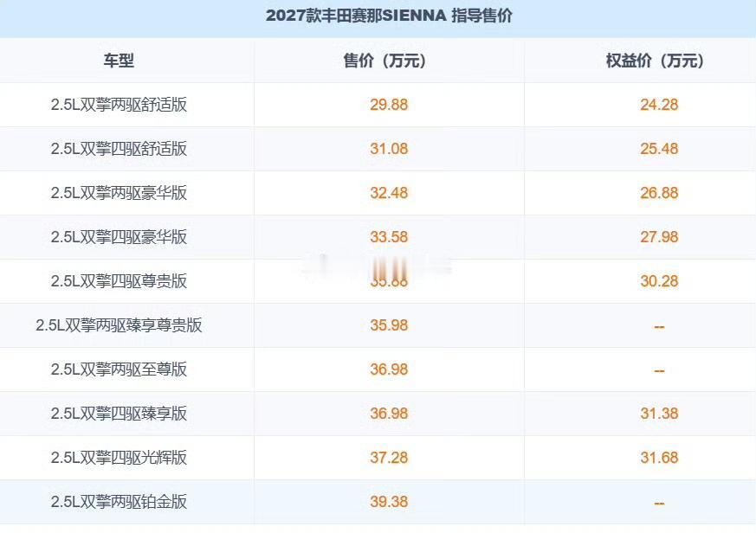Click the 权益价 value 24.28
This screenshot has height=533, width=756.
[x=659, y=105]
